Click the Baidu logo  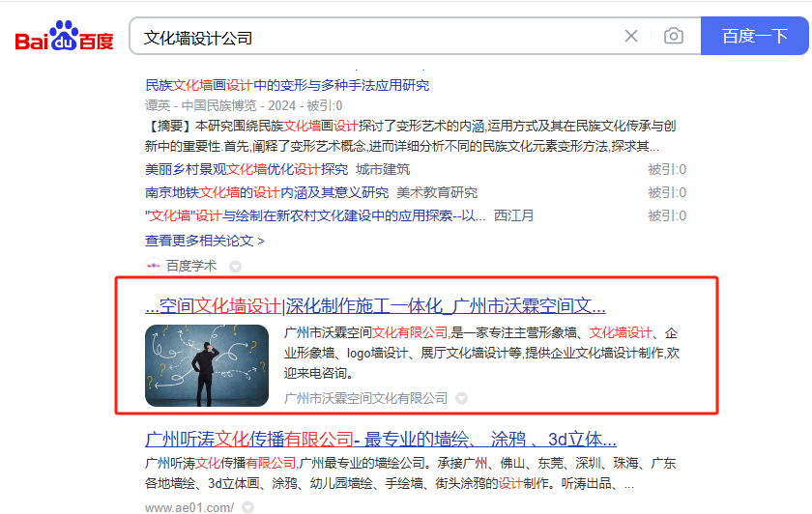point(64,37)
